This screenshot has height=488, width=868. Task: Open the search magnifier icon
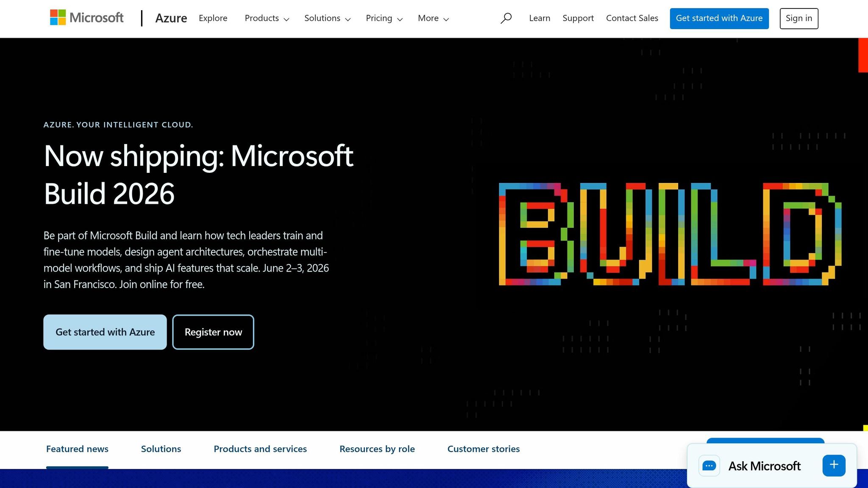[506, 18]
